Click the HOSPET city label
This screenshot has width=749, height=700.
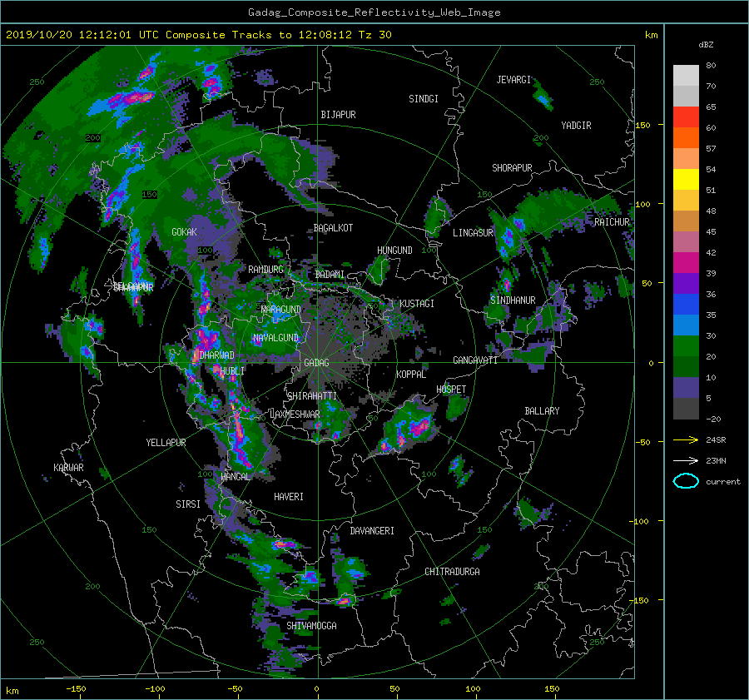pyautogui.click(x=451, y=390)
